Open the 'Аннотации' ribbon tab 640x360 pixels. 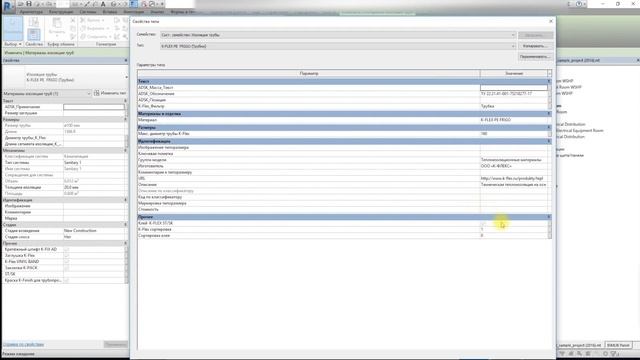133,12
